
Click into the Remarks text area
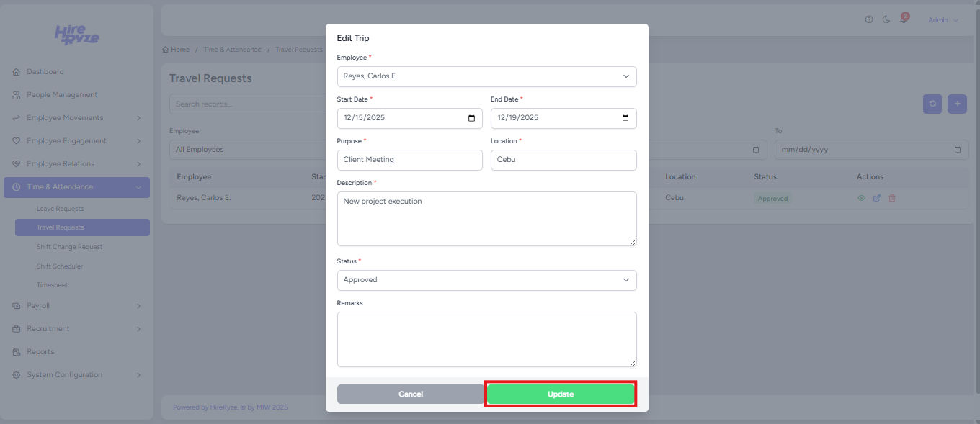click(486, 339)
